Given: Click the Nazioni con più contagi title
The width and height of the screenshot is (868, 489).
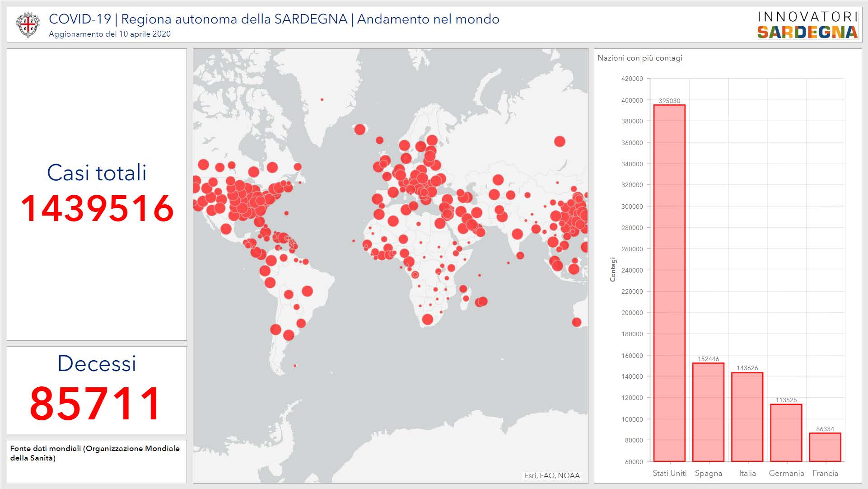Looking at the screenshot, I should (639, 58).
